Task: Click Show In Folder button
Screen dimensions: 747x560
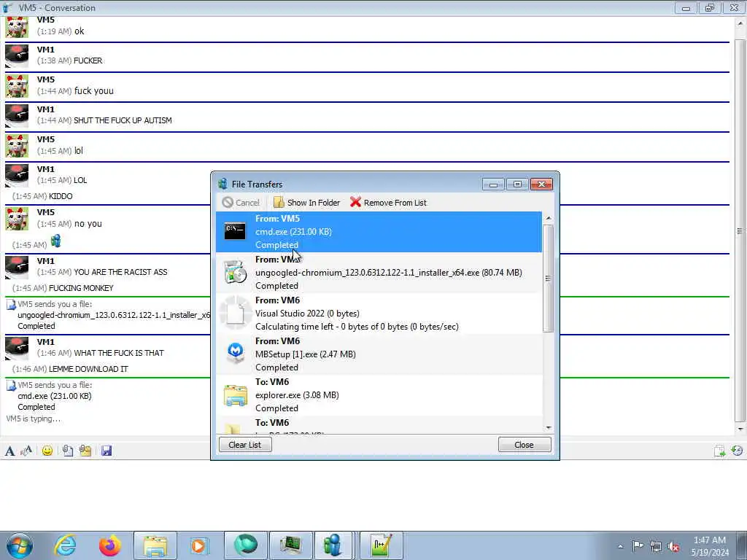Action: 306,203
